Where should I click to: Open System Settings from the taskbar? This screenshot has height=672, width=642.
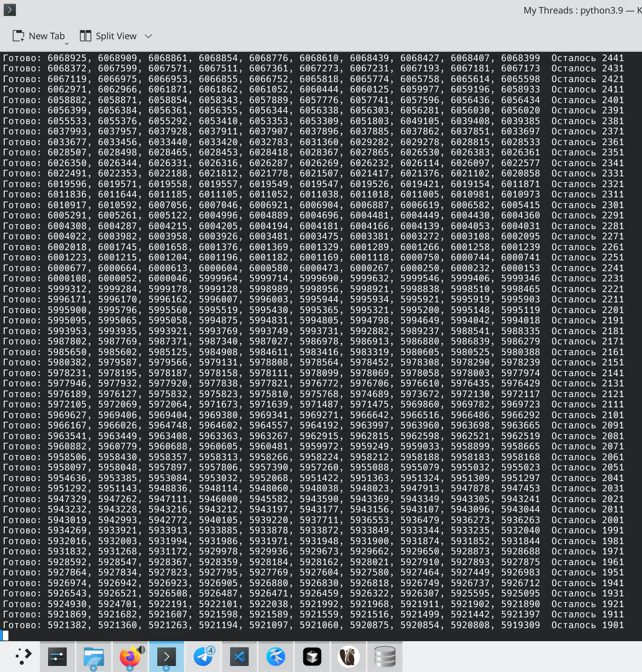57,657
